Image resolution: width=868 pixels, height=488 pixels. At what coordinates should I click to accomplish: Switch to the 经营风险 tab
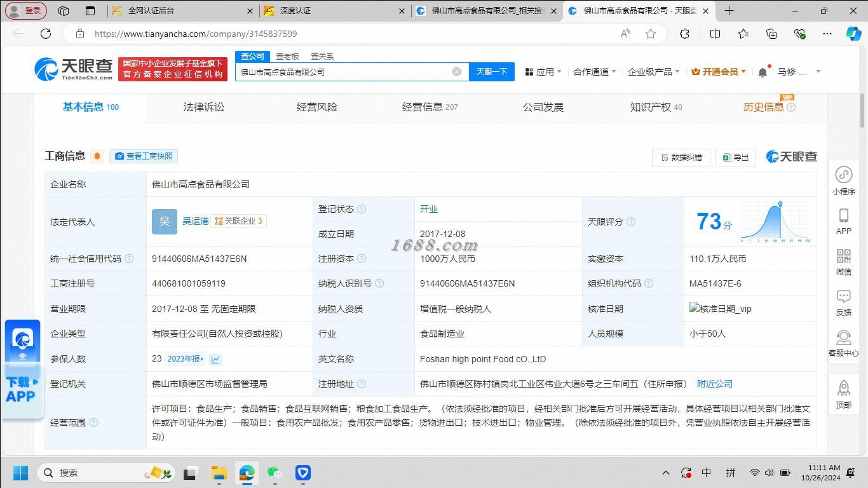pyautogui.click(x=317, y=107)
